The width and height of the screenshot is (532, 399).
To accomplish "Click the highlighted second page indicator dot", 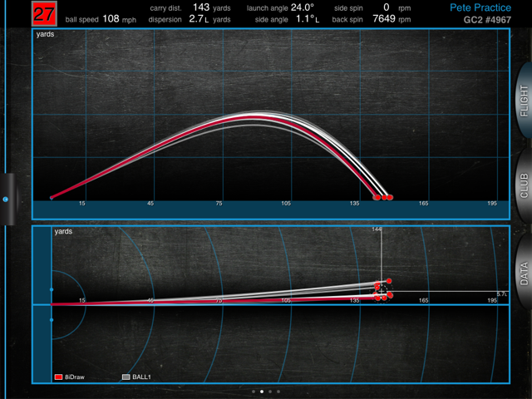I will coord(261,391).
